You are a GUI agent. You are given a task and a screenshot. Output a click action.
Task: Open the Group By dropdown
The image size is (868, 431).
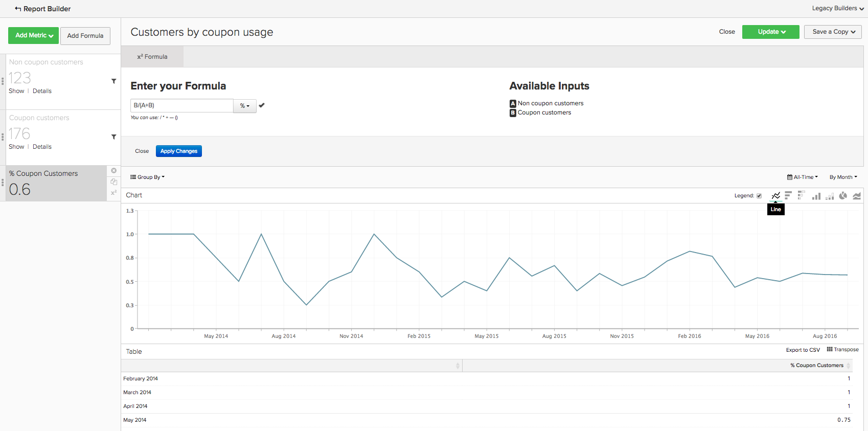pos(147,177)
